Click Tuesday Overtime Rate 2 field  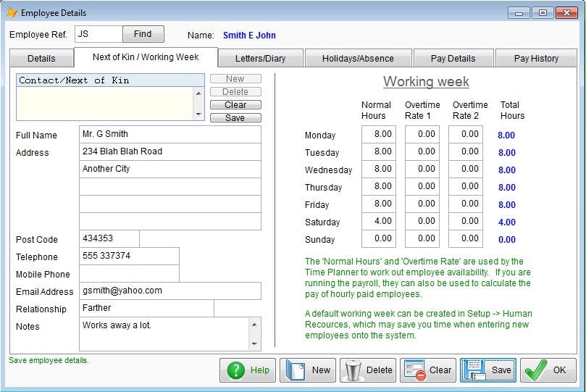tap(466, 151)
